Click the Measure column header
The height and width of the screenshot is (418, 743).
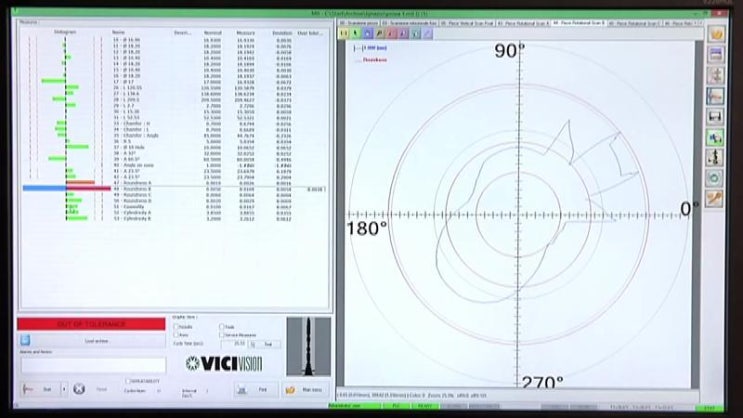pos(245,33)
